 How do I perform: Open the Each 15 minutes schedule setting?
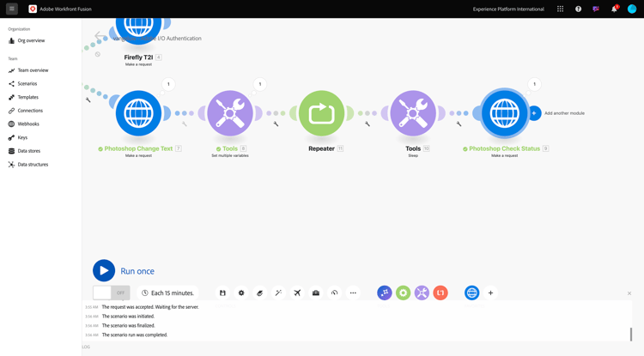(168, 293)
